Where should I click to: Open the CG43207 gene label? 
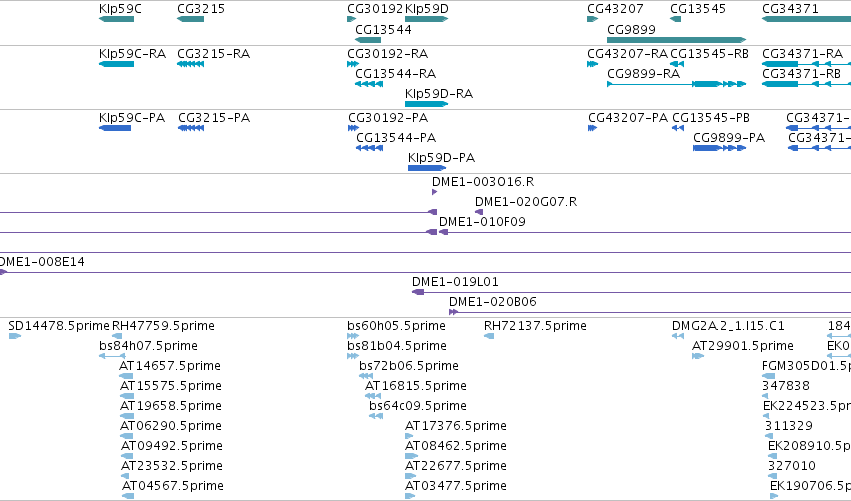[x=615, y=9]
